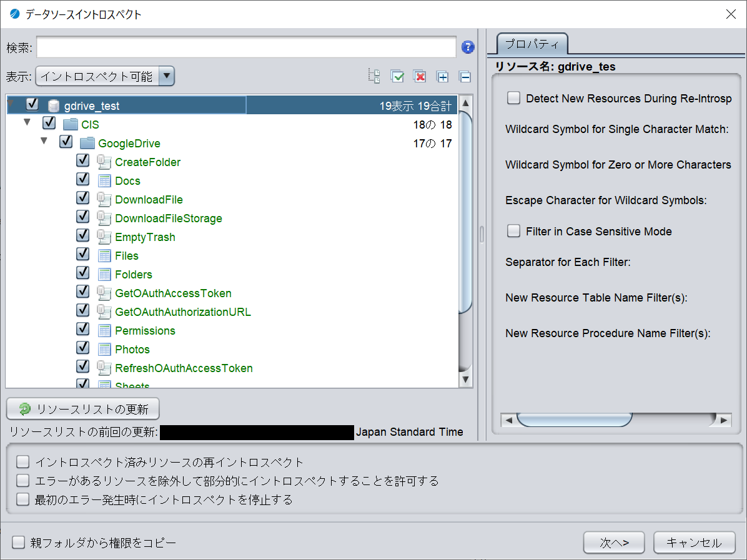Click the Permissions table icon
Viewport: 747px width, 560px height.
(x=104, y=330)
